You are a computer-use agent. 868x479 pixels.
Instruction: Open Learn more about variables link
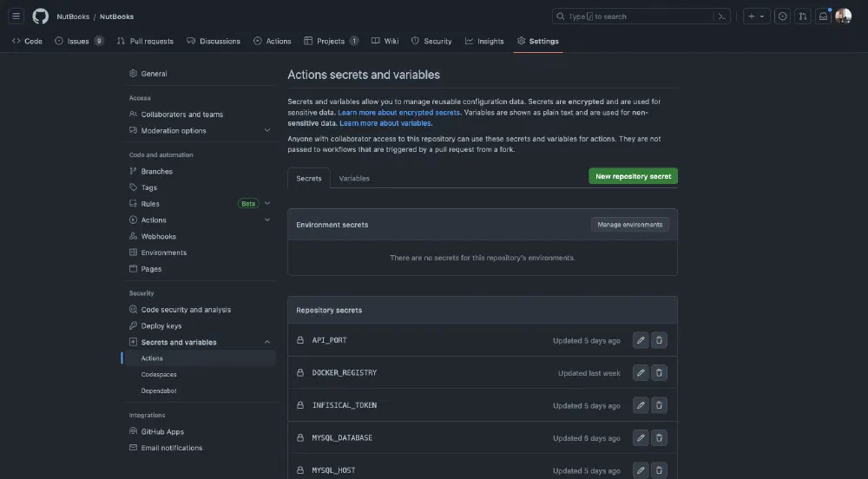(x=385, y=123)
